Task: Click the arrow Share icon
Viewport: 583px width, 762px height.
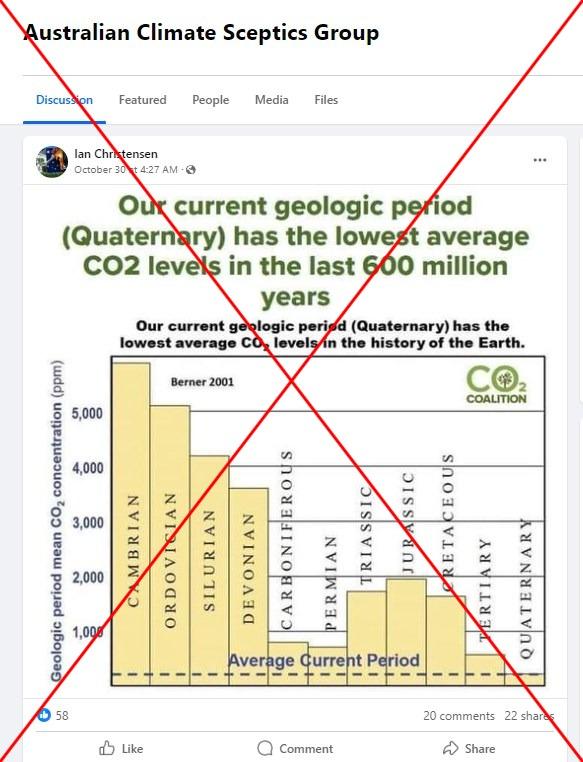Action: [x=451, y=748]
